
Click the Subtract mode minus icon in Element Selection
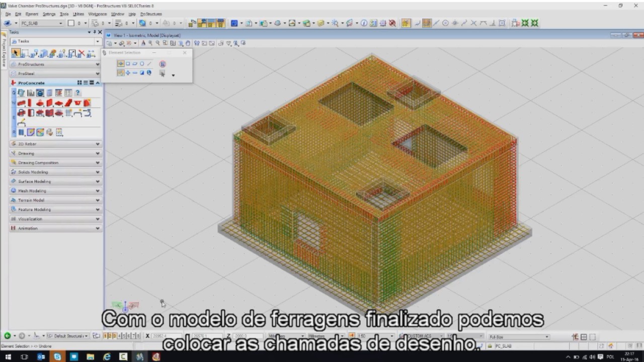(135, 73)
